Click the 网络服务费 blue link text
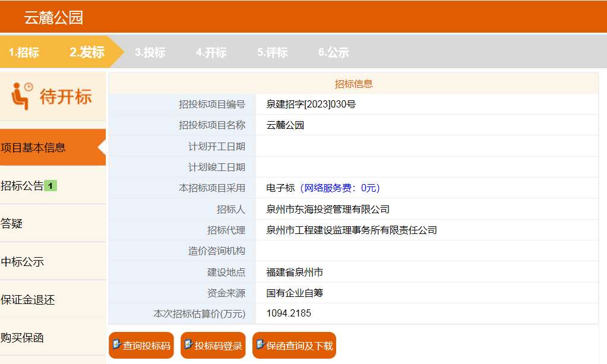607x364 pixels. pyautogui.click(x=340, y=188)
